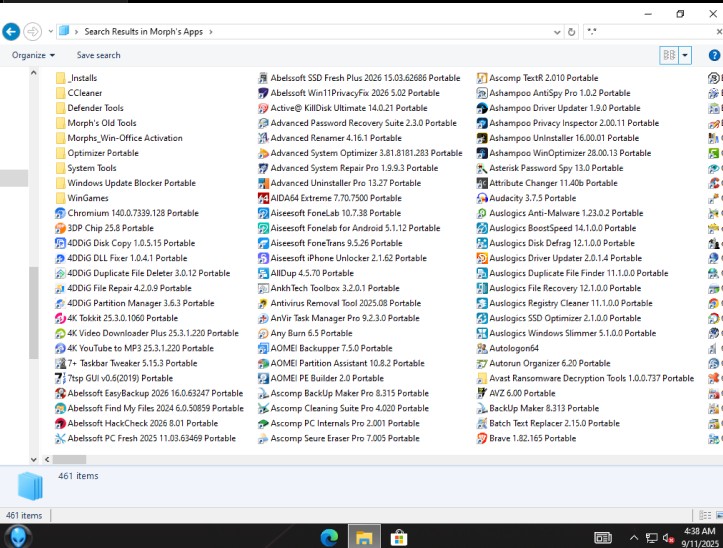The height and width of the screenshot is (548, 723).
Task: Select Windows Update Blocker Portable folder name
Action: [x=131, y=183]
